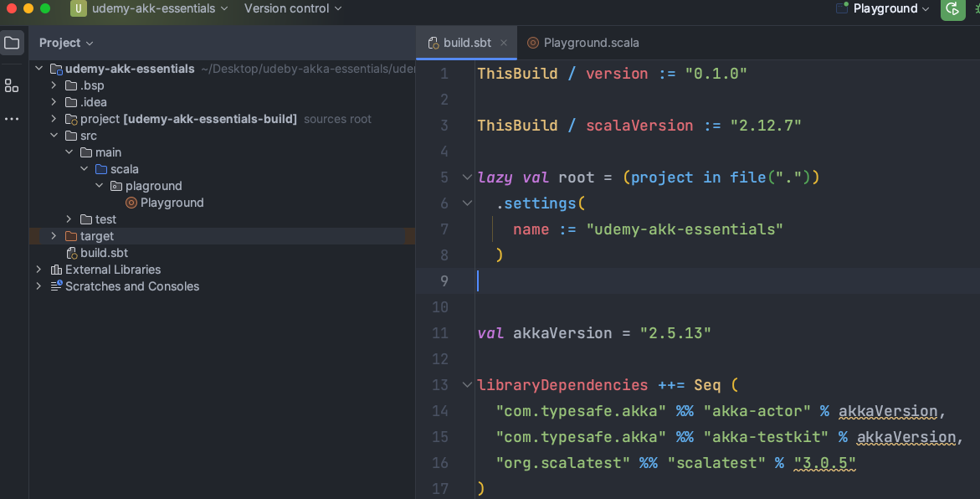980x499 pixels.
Task: Click the run configuration icon beside Playground
Action: click(842, 8)
